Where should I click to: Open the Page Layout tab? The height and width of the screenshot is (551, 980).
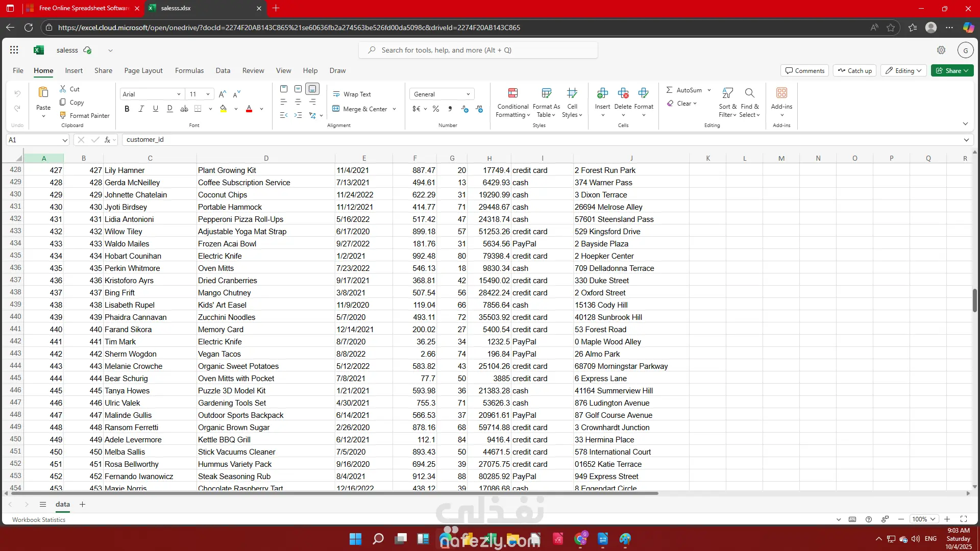(x=143, y=70)
